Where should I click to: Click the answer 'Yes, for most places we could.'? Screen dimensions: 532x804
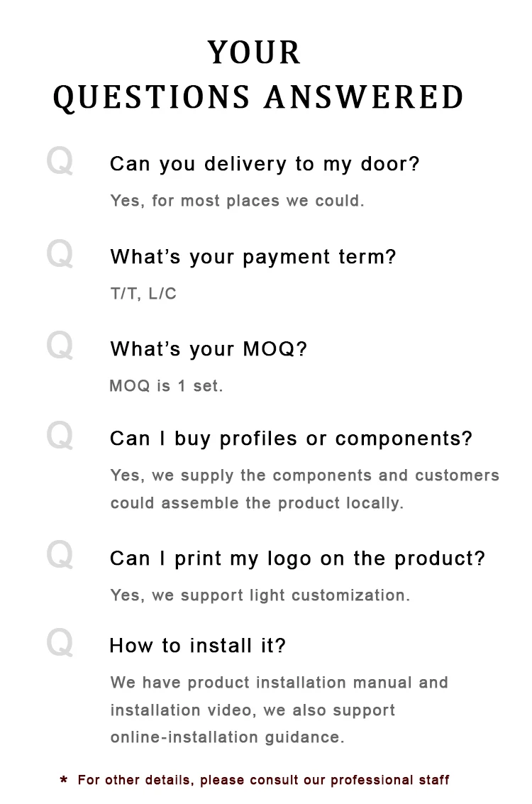tap(237, 201)
